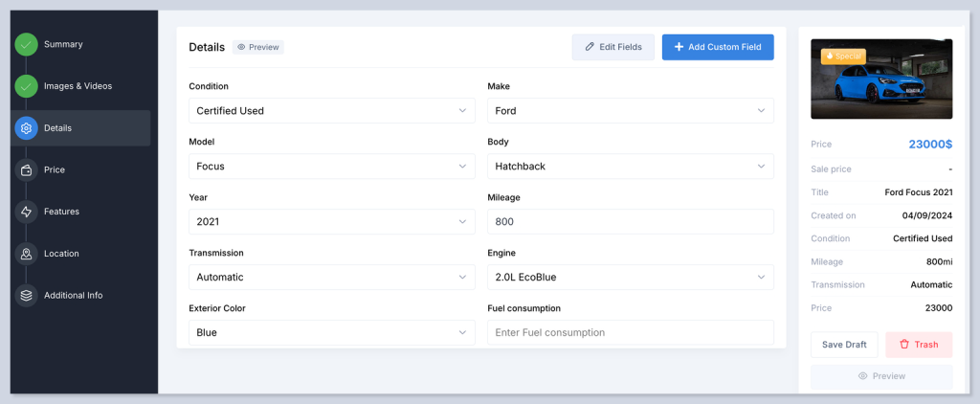980x404 pixels.
Task: Expand the Make dropdown set to Ford
Action: coord(630,111)
